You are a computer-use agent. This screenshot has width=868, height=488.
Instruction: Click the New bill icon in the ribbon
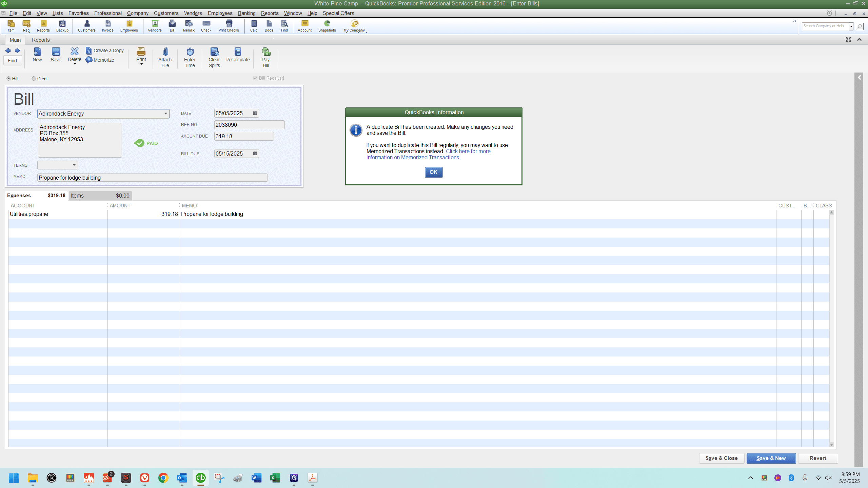point(37,55)
